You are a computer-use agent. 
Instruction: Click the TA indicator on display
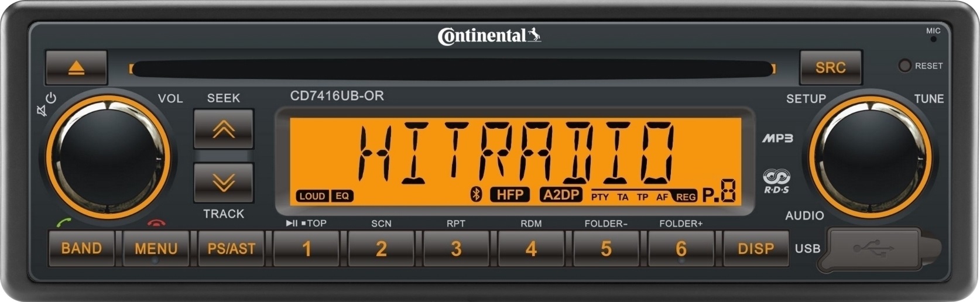pos(622,197)
